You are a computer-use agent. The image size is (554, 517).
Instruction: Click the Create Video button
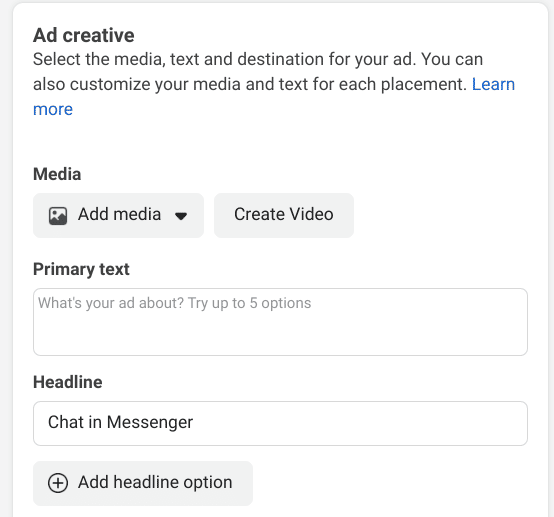284,215
